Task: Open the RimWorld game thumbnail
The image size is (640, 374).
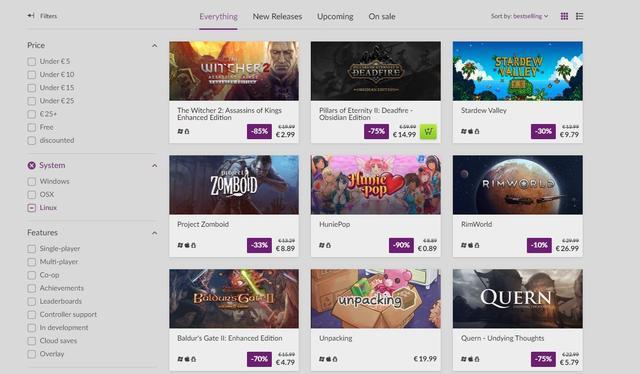Action: [518, 185]
